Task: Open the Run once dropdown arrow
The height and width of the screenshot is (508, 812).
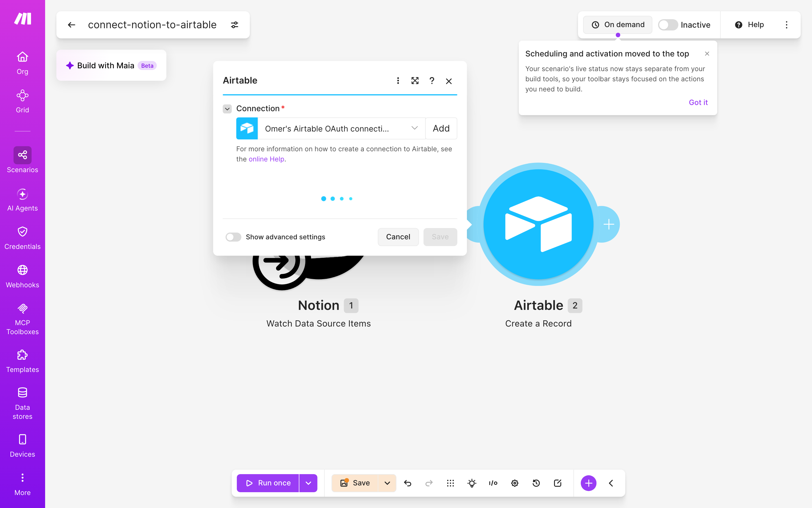Action: [x=308, y=483]
